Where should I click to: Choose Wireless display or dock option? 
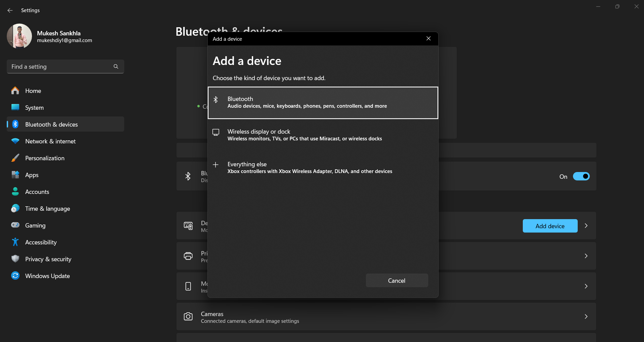[x=323, y=135]
